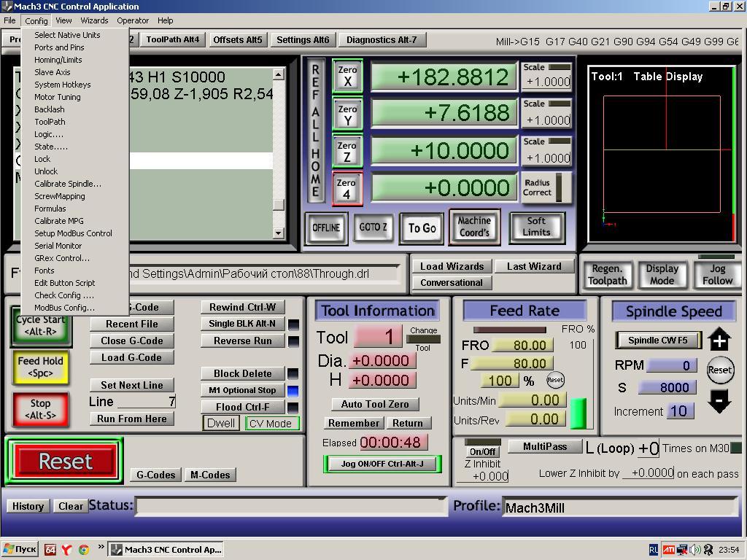
Task: Toggle Machine Coord's display
Action: click(x=474, y=227)
